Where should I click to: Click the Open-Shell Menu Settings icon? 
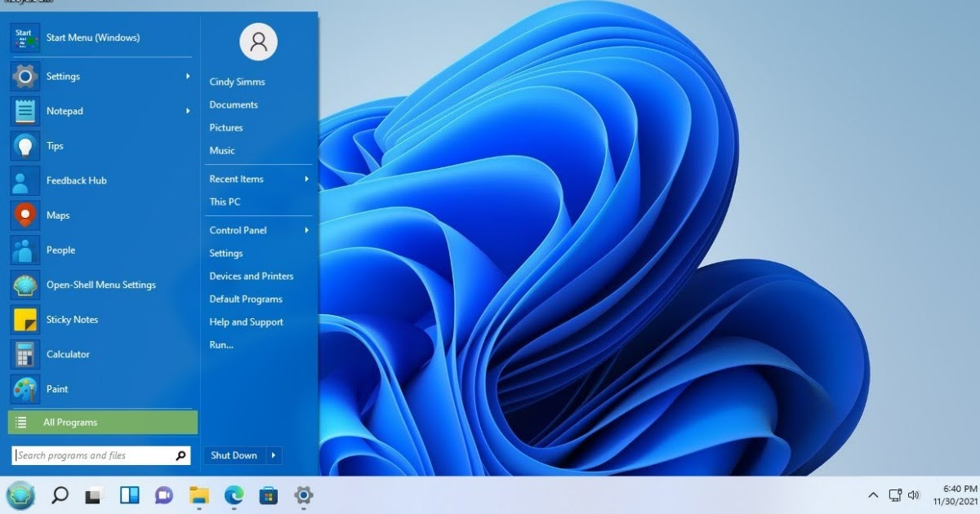pyautogui.click(x=25, y=285)
